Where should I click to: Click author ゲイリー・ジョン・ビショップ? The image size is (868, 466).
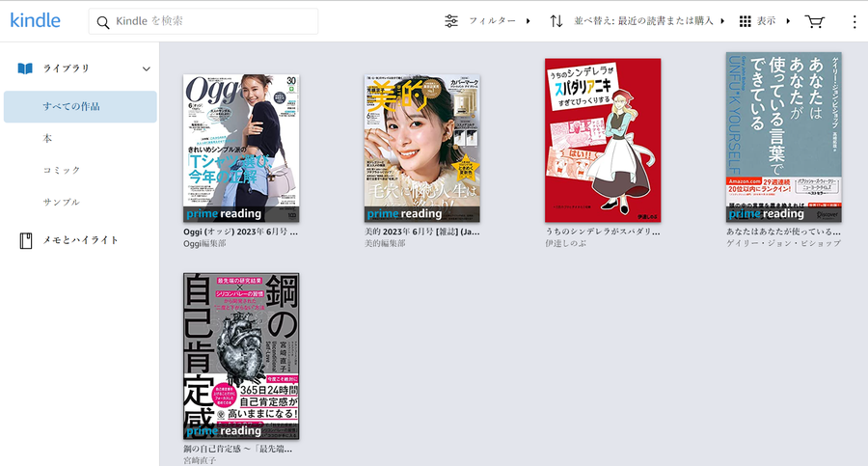click(783, 244)
